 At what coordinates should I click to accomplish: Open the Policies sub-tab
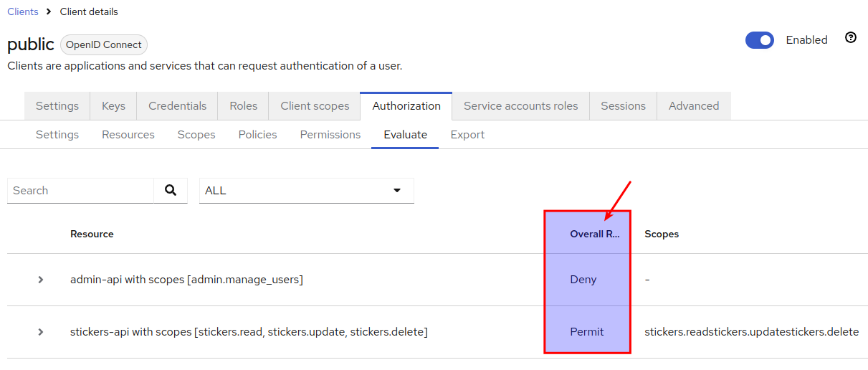click(x=257, y=135)
